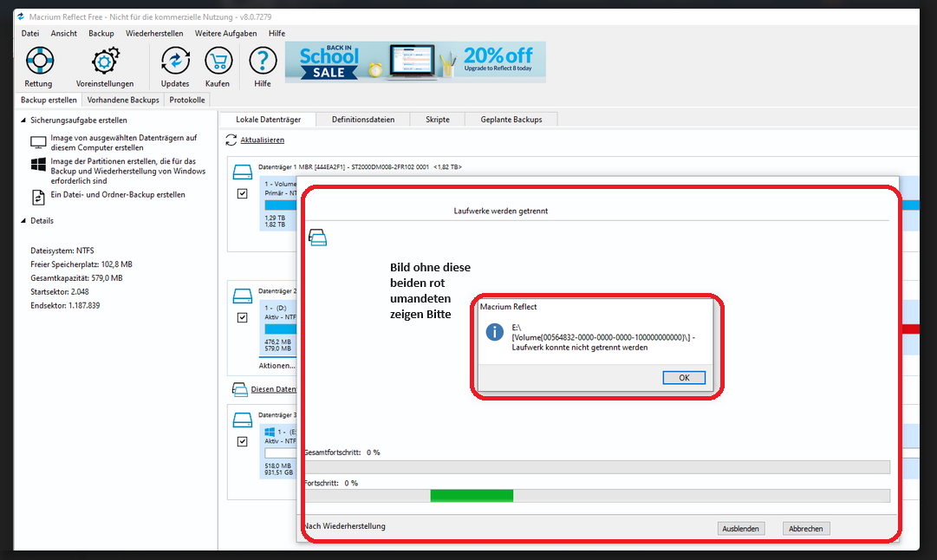Switch to Backup erstellen tab
Viewport: 937px width, 560px height.
[x=49, y=100]
